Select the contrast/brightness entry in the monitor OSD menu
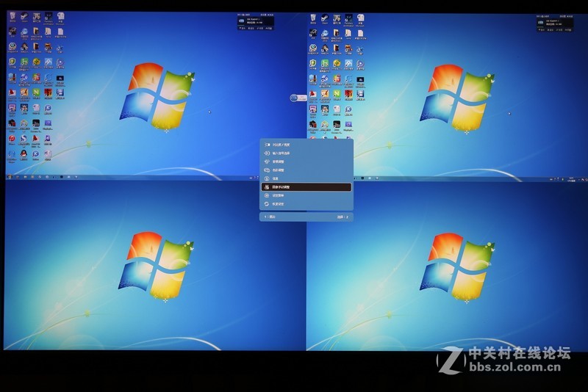The height and width of the screenshot is (392, 588). [306, 145]
